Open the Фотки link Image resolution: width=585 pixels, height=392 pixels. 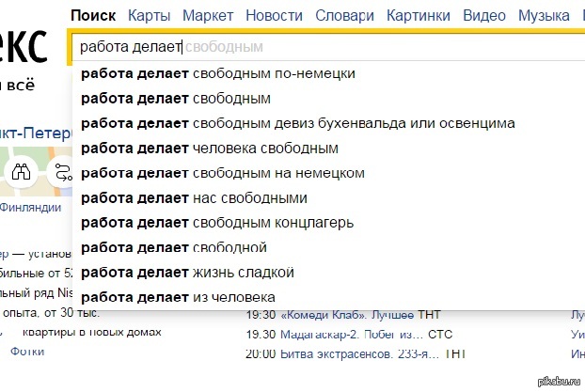(27, 351)
